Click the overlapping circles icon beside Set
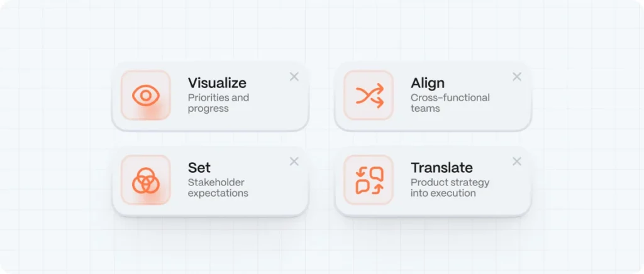Image resolution: width=644 pixels, height=274 pixels. coord(146,180)
